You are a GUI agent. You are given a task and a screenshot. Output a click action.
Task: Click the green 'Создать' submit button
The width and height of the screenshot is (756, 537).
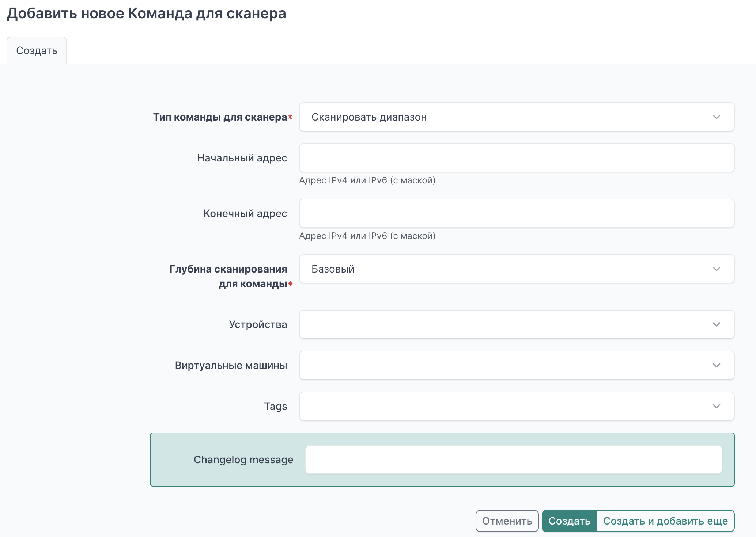(x=569, y=521)
